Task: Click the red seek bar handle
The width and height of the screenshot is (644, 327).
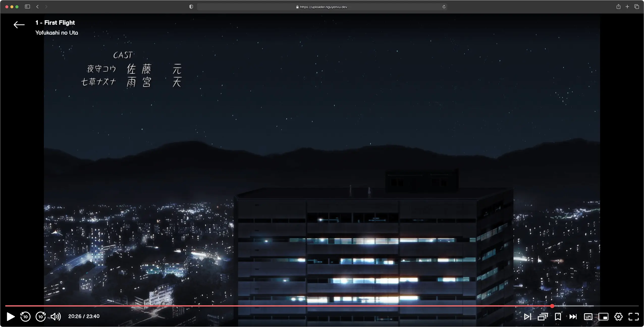Action: pyautogui.click(x=552, y=306)
